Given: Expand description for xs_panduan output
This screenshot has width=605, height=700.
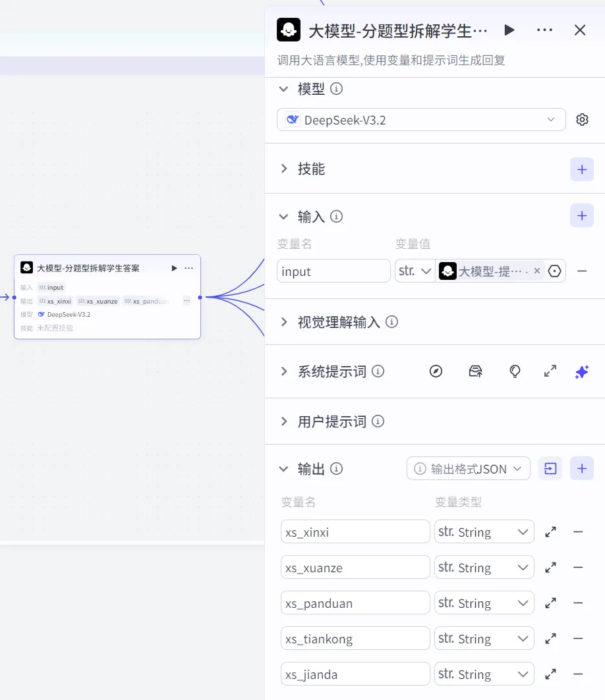Looking at the screenshot, I should pyautogui.click(x=550, y=603).
